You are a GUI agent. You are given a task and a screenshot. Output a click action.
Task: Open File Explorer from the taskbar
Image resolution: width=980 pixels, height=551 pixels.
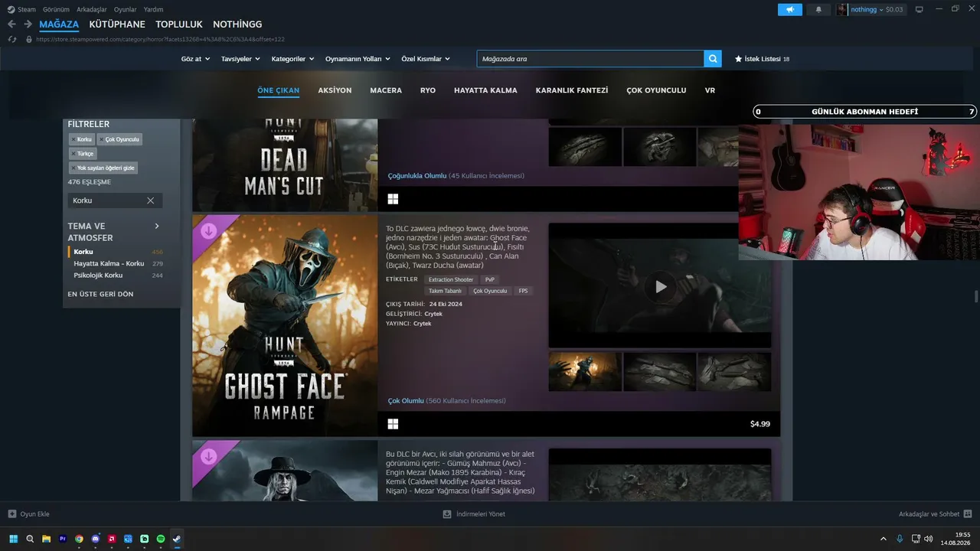click(46, 539)
